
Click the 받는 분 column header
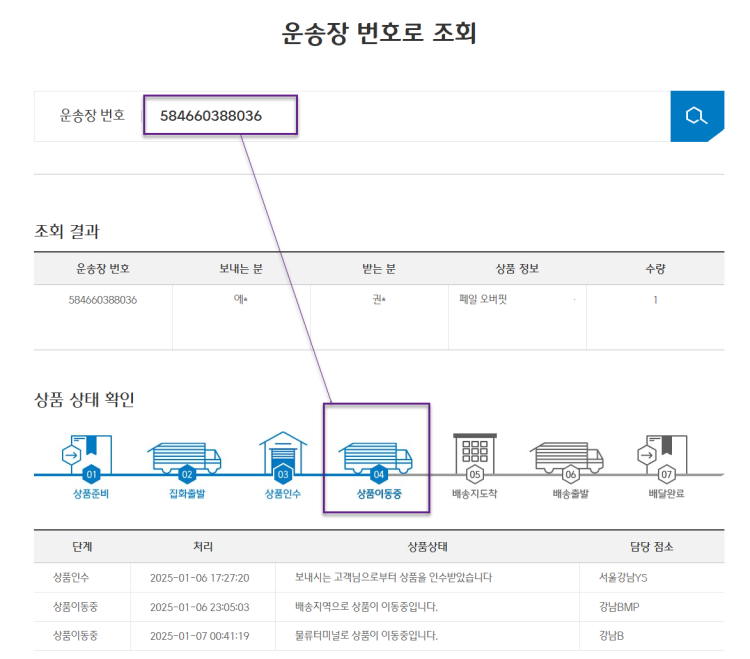pos(379,269)
